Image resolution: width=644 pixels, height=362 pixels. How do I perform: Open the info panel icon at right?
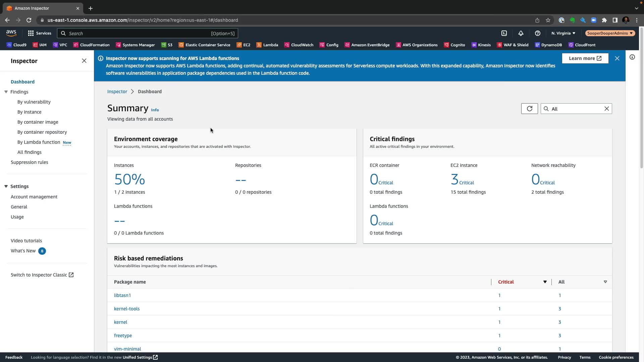[x=632, y=57]
